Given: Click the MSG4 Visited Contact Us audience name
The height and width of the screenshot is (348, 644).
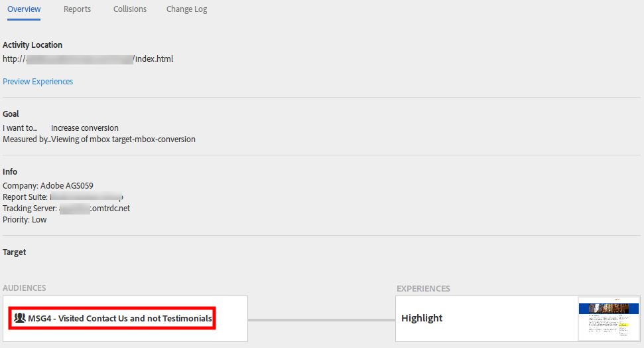Looking at the screenshot, I should coord(120,318).
